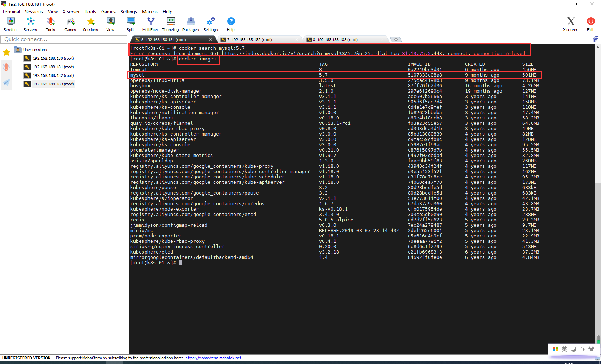
Task: Click the tomcat repository name
Action: 139,70
